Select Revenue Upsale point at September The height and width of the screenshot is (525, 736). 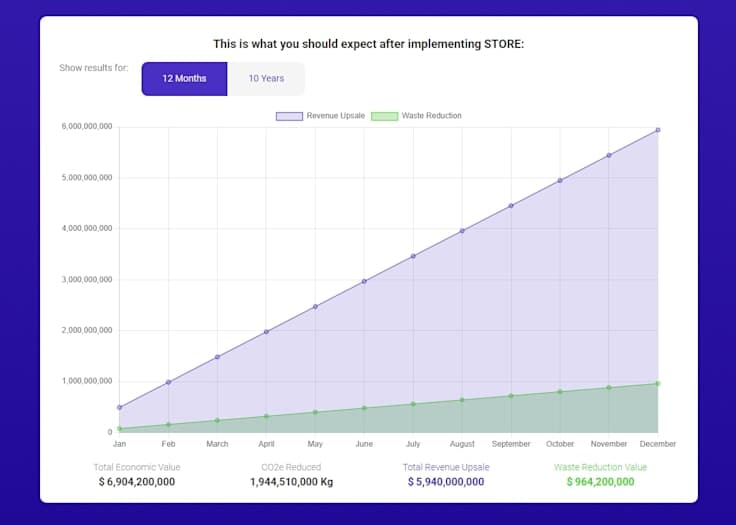pos(511,206)
